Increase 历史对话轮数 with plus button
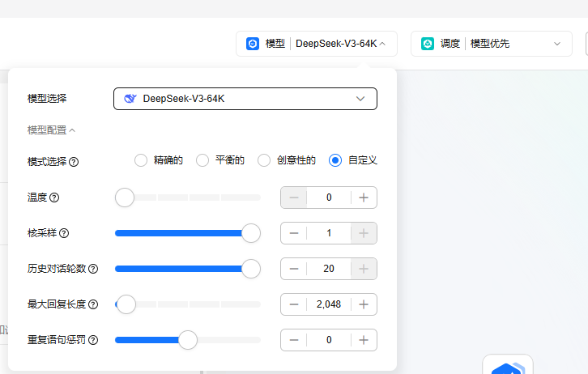The width and height of the screenshot is (588, 374). point(364,269)
